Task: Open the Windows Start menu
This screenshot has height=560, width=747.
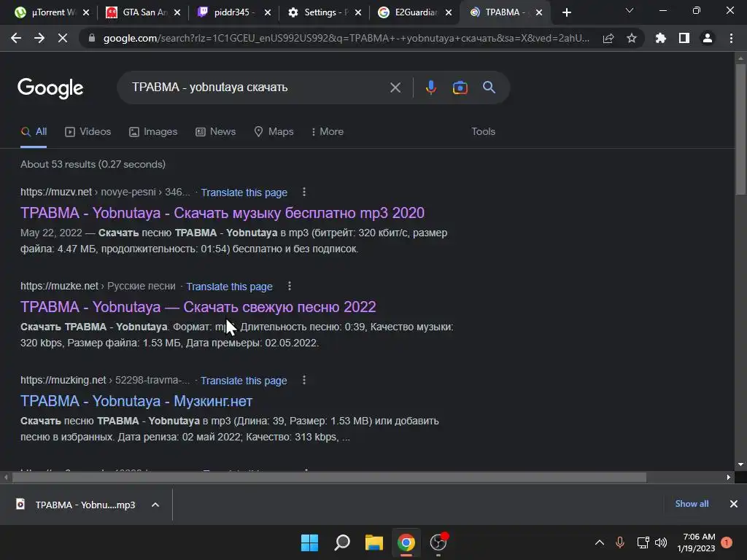Action: pos(309,542)
